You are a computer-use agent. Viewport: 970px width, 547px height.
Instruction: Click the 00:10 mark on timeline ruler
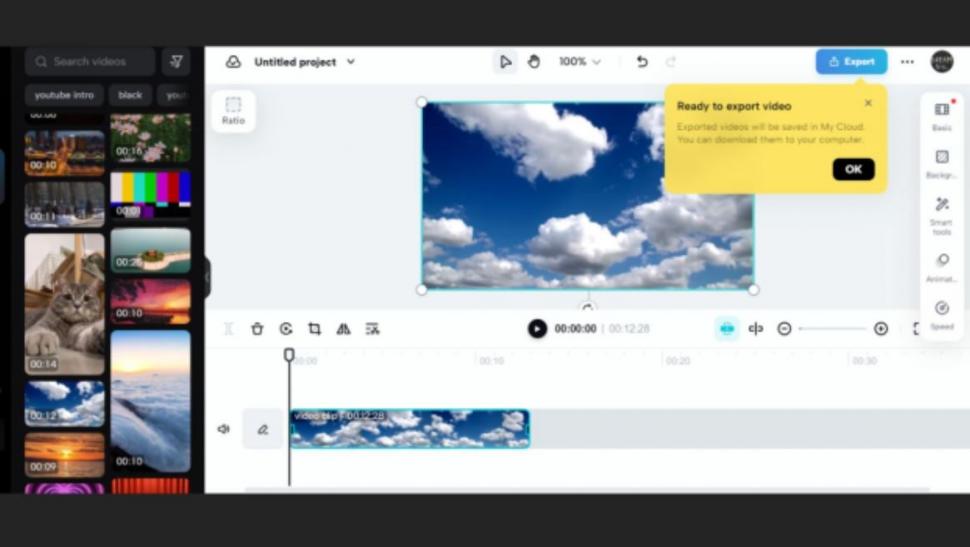tap(491, 361)
